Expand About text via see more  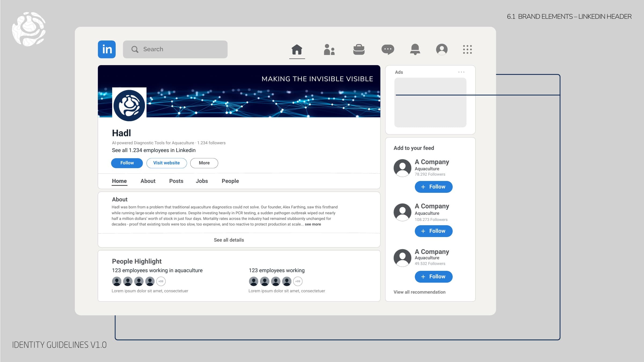pos(313,224)
